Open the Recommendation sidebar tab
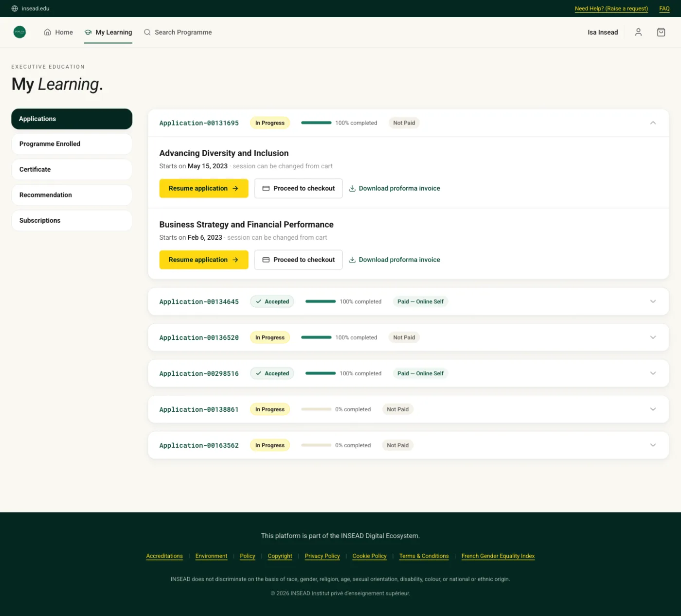Image resolution: width=681 pixels, height=616 pixels. pyautogui.click(x=72, y=195)
